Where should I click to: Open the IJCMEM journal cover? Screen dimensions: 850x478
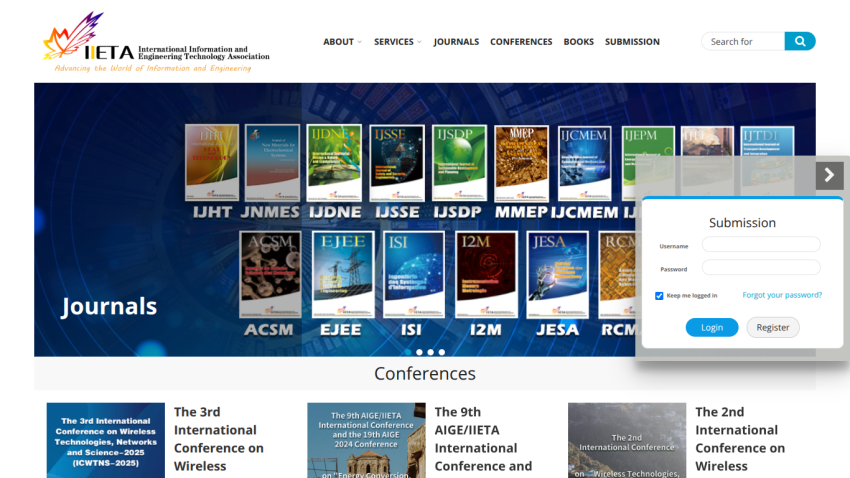[x=584, y=163]
